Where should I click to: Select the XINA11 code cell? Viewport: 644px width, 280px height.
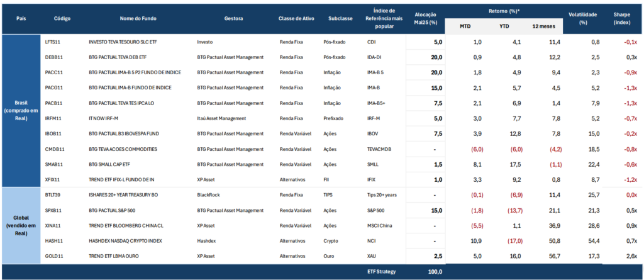(54, 226)
